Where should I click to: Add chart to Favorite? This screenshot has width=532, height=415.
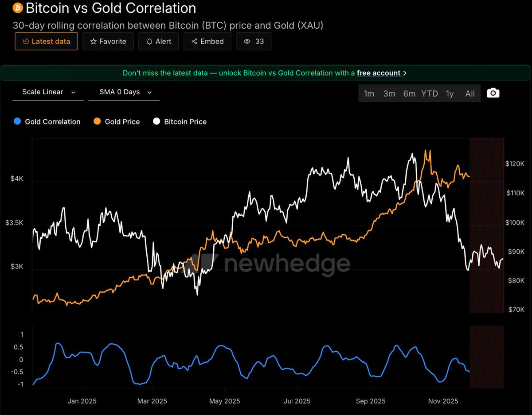point(108,41)
